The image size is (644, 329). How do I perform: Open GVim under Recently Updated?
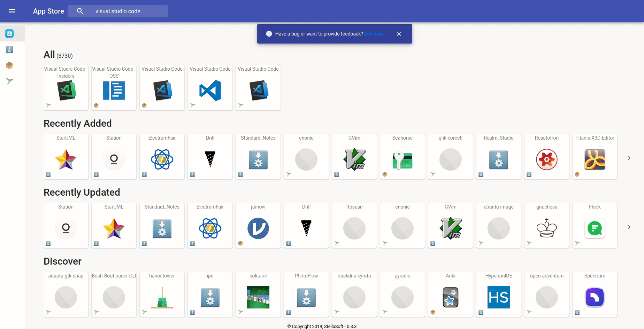coord(451,226)
